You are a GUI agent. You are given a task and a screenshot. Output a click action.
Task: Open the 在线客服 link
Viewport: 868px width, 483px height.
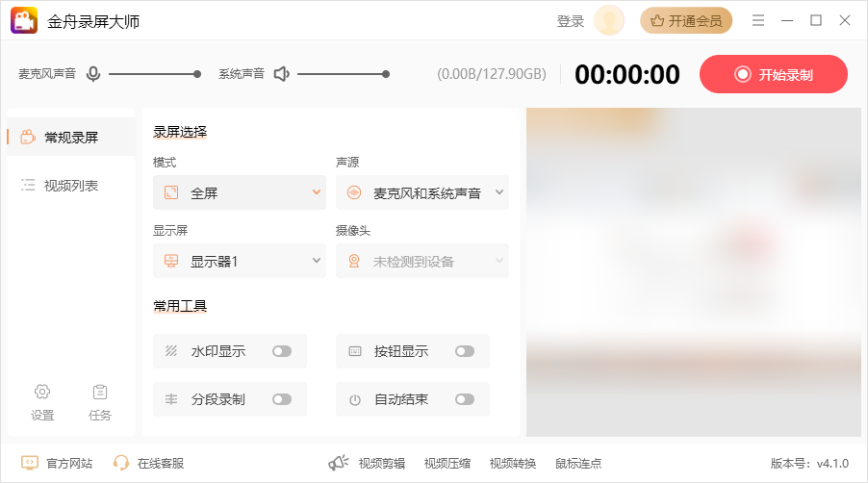coord(161,463)
